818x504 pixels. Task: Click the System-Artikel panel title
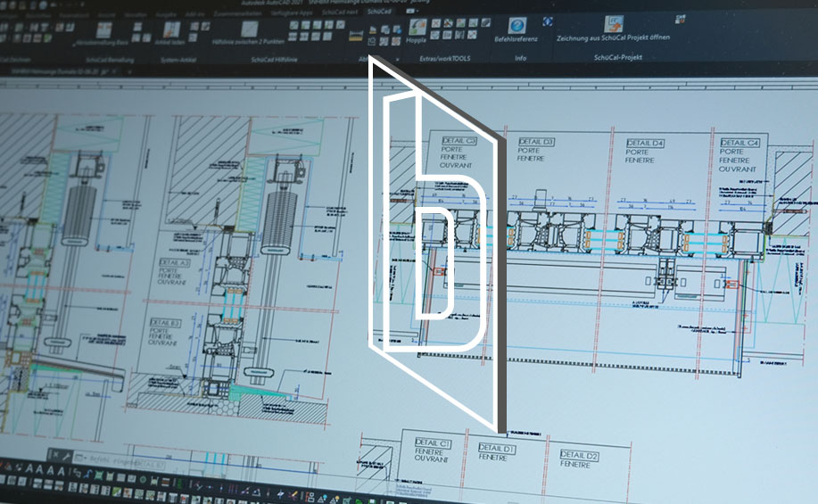pyautogui.click(x=178, y=60)
